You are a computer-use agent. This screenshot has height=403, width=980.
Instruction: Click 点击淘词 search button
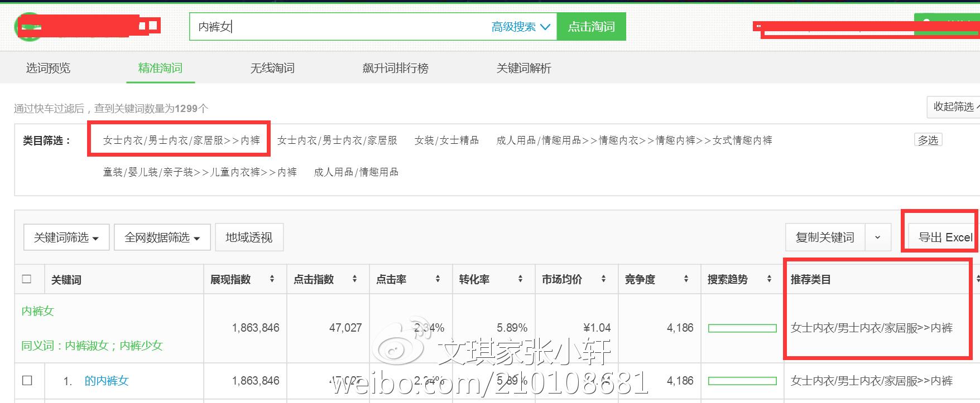[x=592, y=27]
